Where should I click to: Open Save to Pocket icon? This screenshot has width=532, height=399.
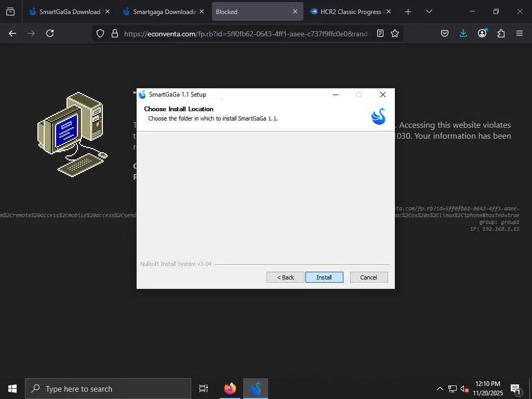tap(445, 33)
